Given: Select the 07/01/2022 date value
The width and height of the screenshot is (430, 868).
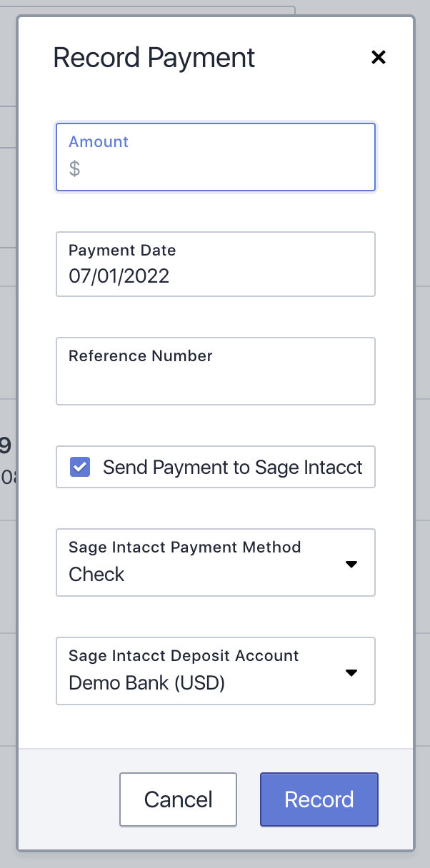Looking at the screenshot, I should 119,276.
